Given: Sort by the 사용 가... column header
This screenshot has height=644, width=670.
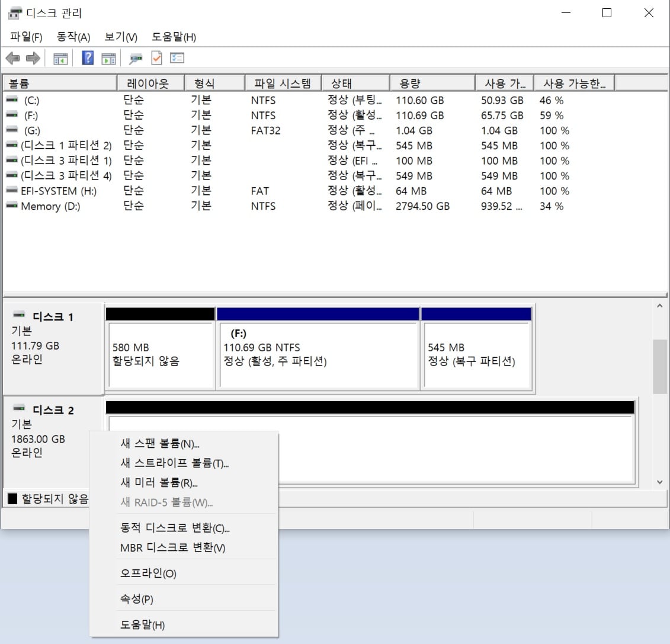Looking at the screenshot, I should (x=505, y=84).
